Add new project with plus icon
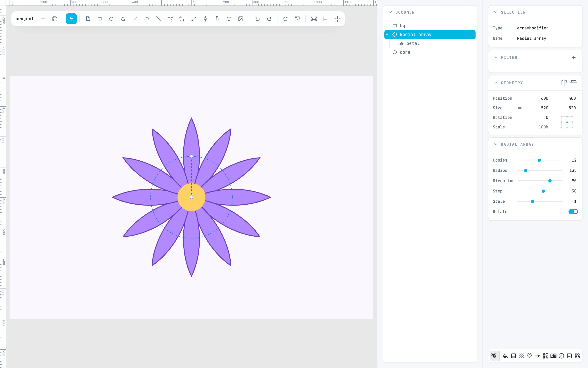Screen dimensions: 588x368 (x=43, y=19)
